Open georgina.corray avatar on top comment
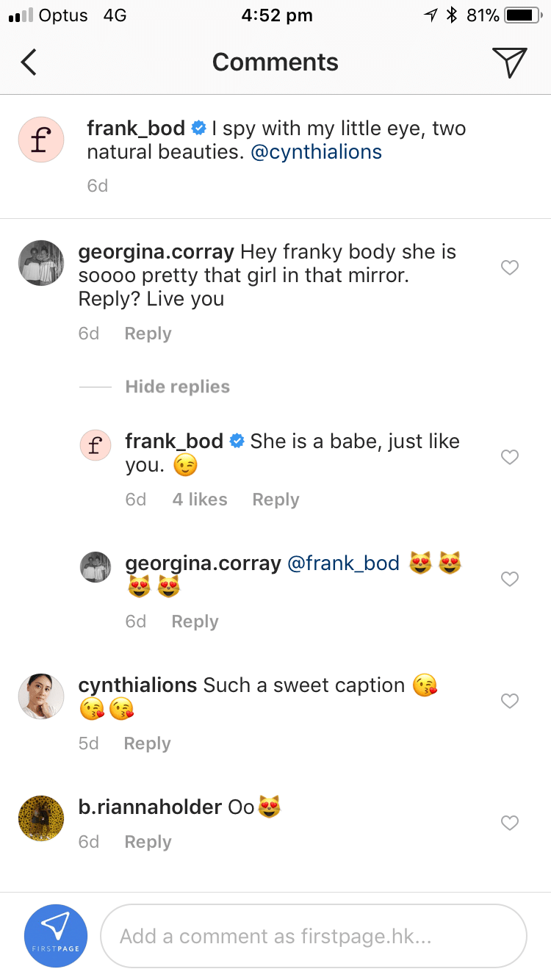Viewport: 551px width, 980px height. 41,262
